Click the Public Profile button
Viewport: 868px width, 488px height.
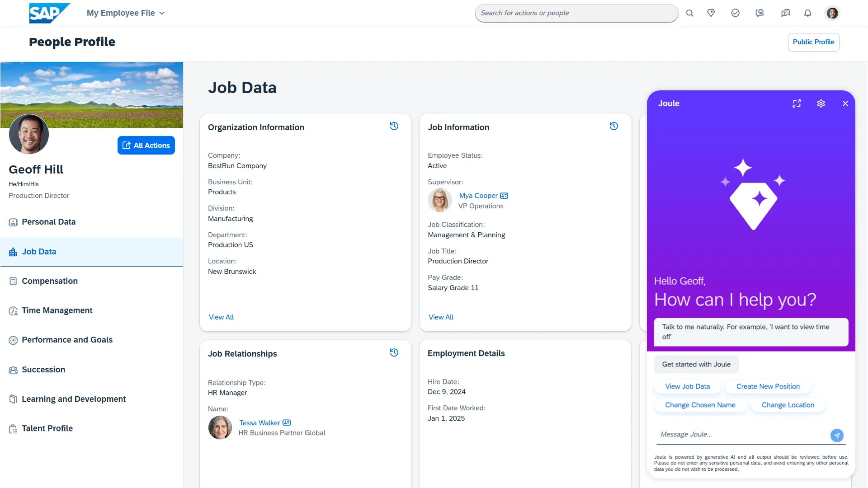point(813,42)
